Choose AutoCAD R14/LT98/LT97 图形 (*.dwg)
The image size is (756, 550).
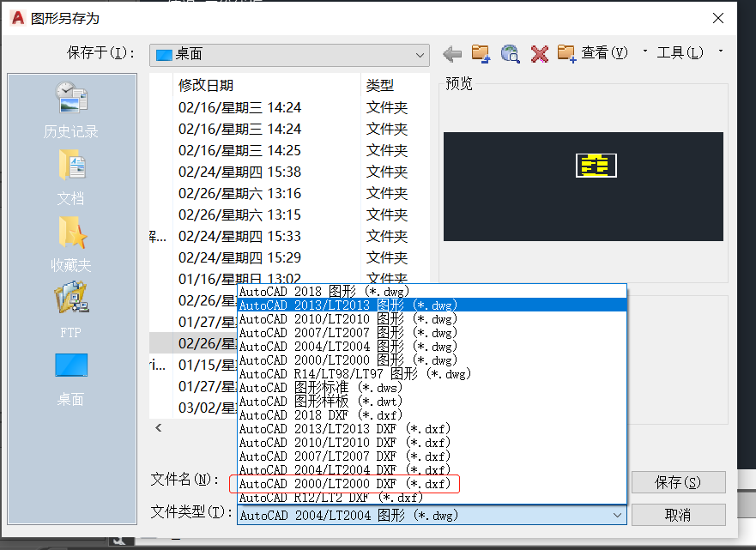coord(432,373)
